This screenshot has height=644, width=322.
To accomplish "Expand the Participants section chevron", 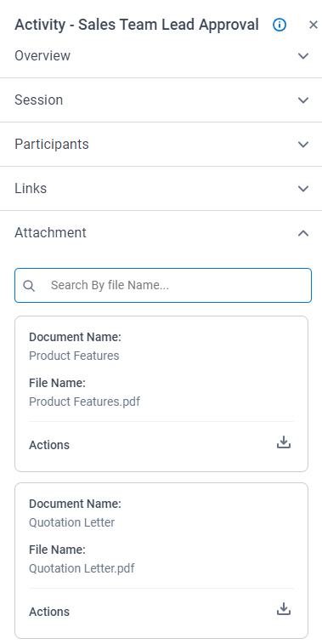I will pyautogui.click(x=303, y=145).
